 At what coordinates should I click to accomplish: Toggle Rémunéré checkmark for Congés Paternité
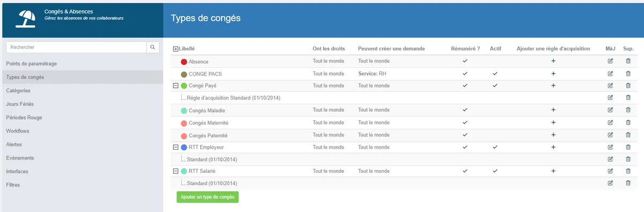(x=465, y=135)
